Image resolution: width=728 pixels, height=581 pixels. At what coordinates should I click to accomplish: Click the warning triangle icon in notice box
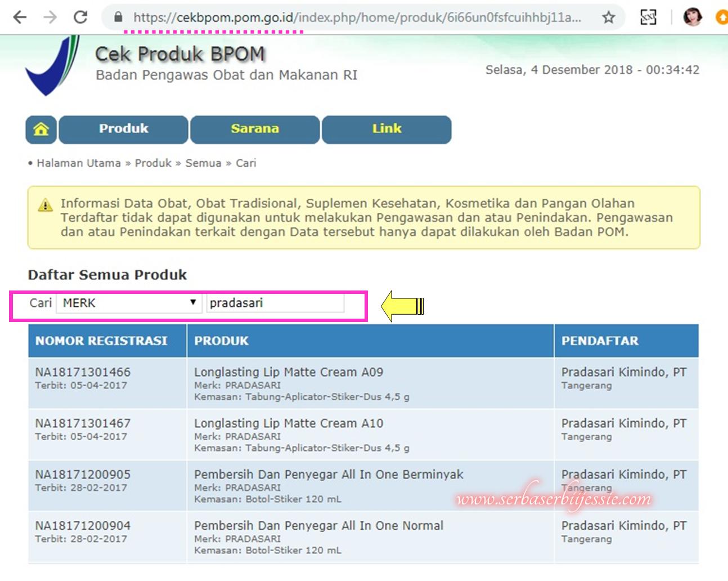(45, 205)
